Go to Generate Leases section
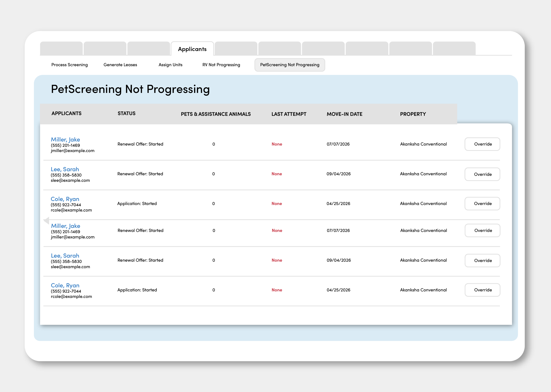 pos(120,65)
